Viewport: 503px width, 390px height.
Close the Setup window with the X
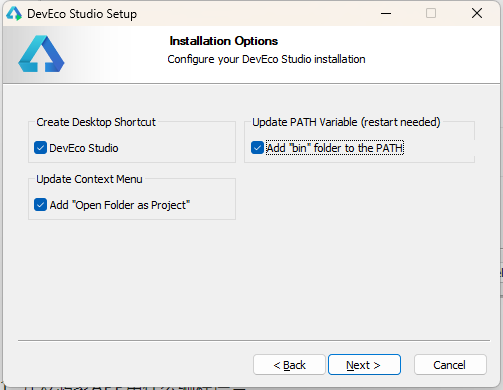(477, 14)
